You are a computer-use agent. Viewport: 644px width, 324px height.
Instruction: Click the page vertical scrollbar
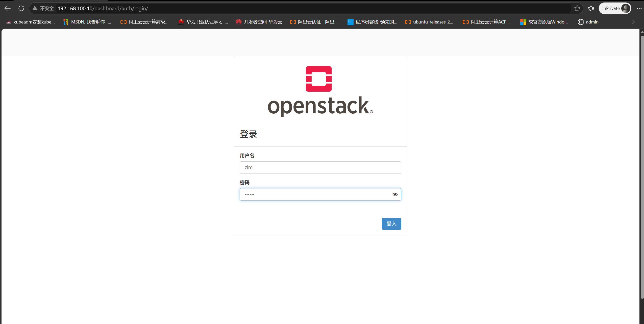coord(642,167)
